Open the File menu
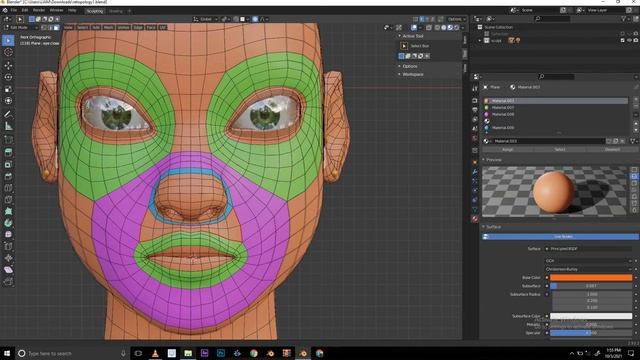Image resolution: width=640 pixels, height=360 pixels. 14,10
